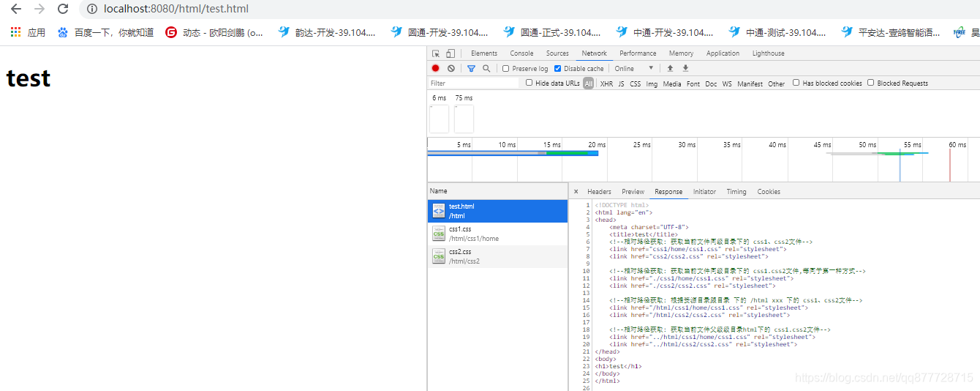This screenshot has height=391, width=980.
Task: Switch to the Sources tab
Action: coord(557,53)
